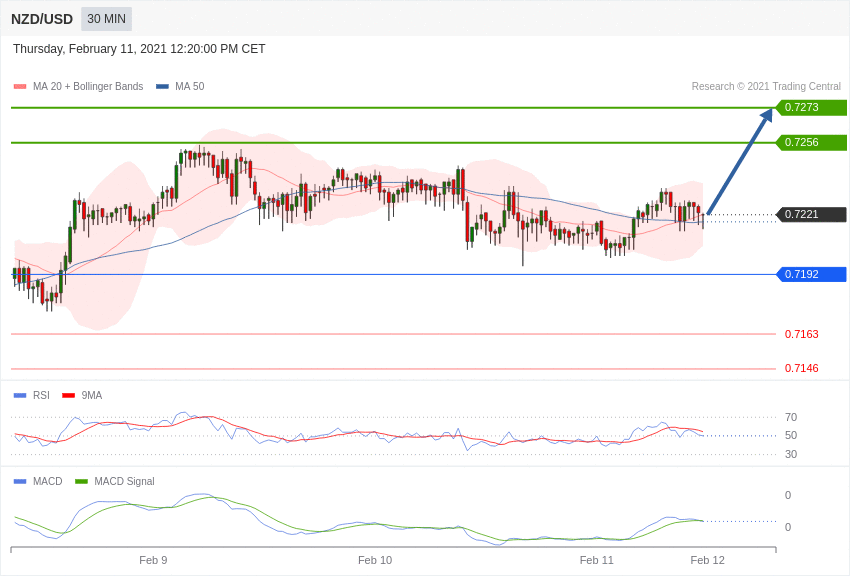
Task: Click the 9MA legend label
Action: (x=92, y=396)
